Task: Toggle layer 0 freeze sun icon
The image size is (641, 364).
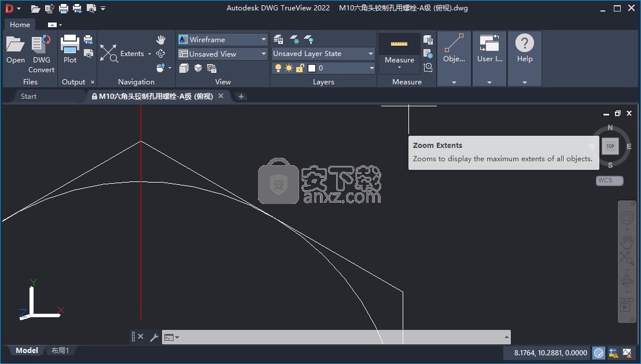Action: [x=289, y=68]
